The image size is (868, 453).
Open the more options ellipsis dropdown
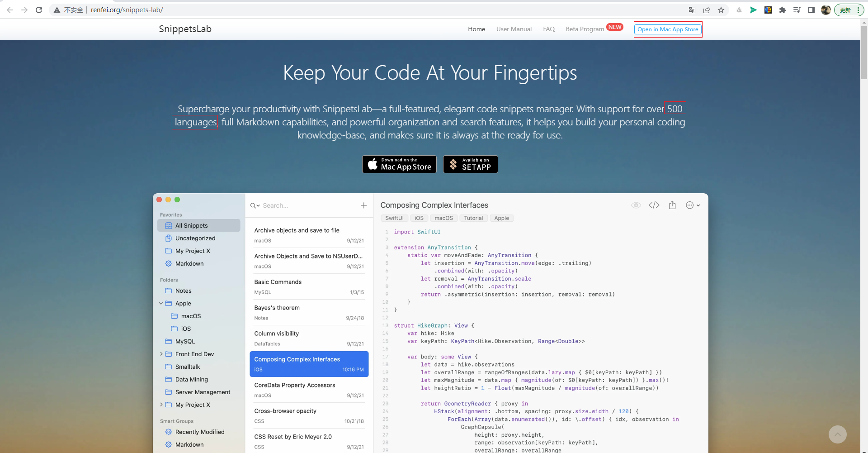[693, 205]
